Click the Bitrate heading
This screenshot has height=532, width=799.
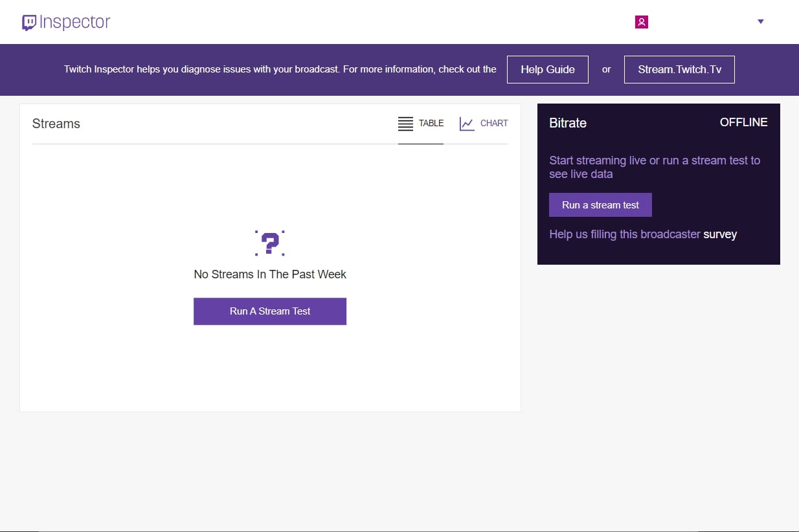(x=568, y=123)
